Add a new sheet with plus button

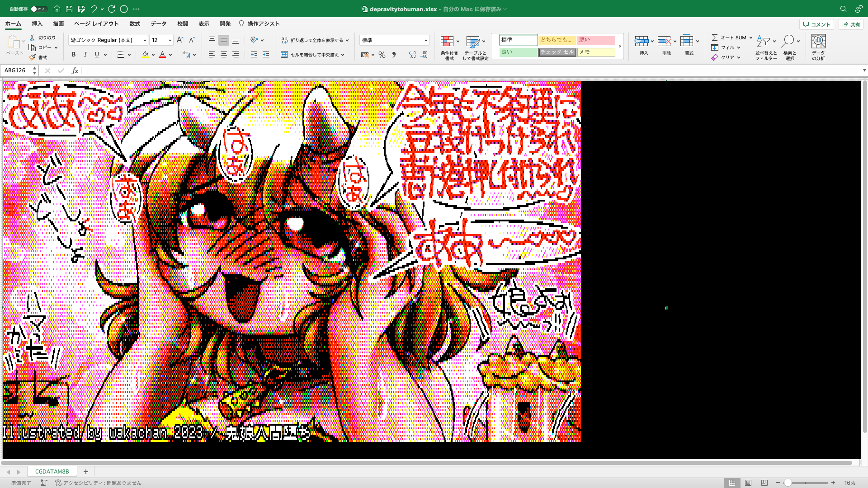click(85, 471)
